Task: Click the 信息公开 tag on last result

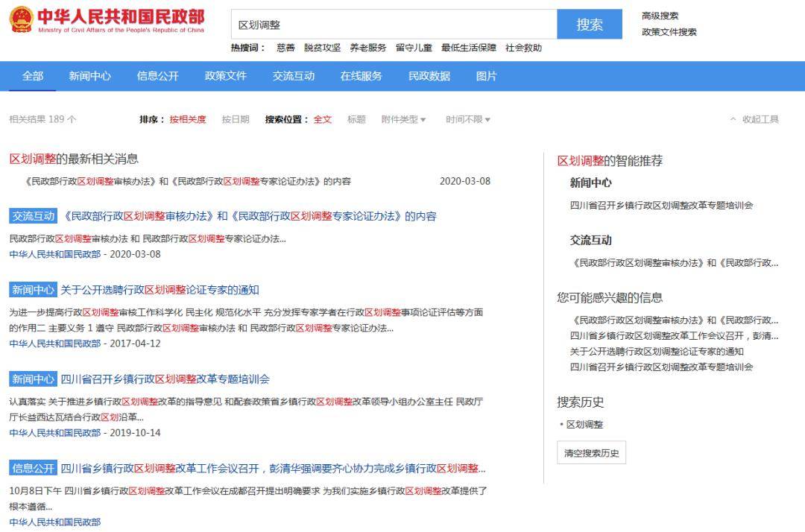Action: click(34, 469)
